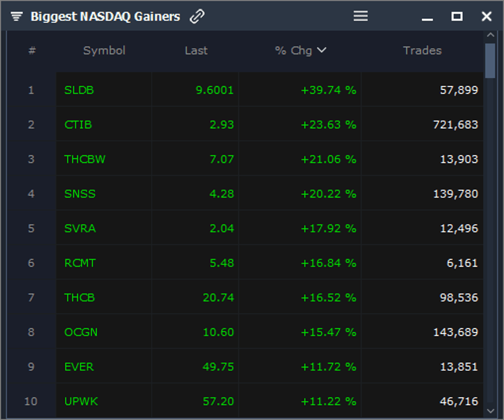The width and height of the screenshot is (504, 420).
Task: Click the Biggest NASDAQ Gainers title
Action: pyautogui.click(x=106, y=16)
